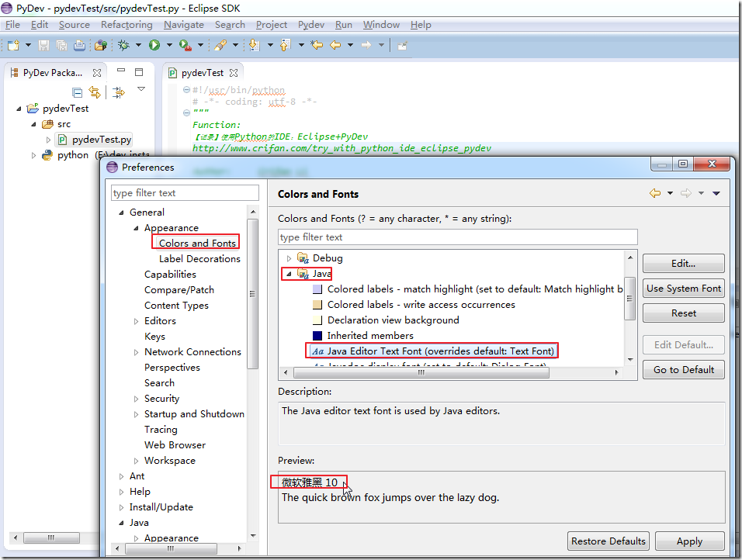
Task: Collapse the Java fonts category
Action: click(x=289, y=274)
